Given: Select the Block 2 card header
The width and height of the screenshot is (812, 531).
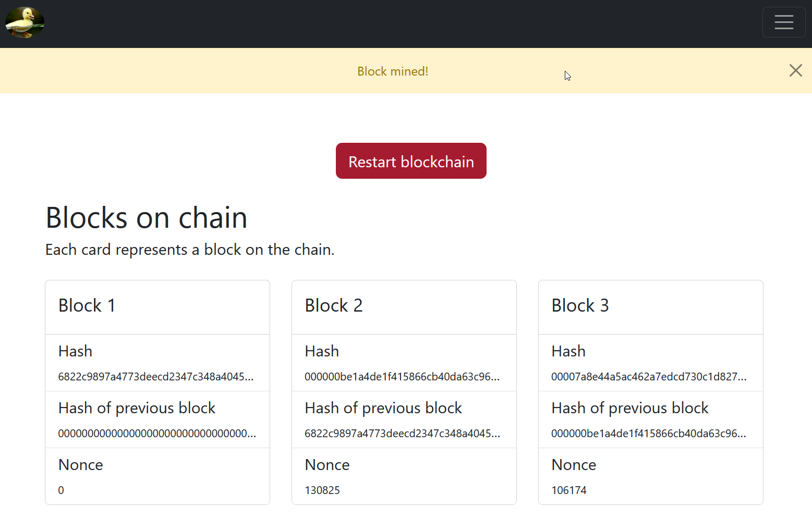Looking at the screenshot, I should tap(334, 306).
